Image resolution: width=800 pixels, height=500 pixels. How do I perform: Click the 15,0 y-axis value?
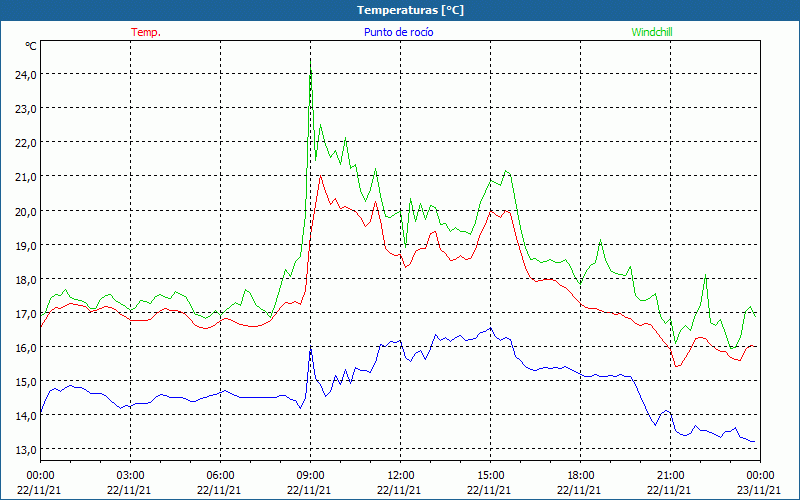(26, 381)
